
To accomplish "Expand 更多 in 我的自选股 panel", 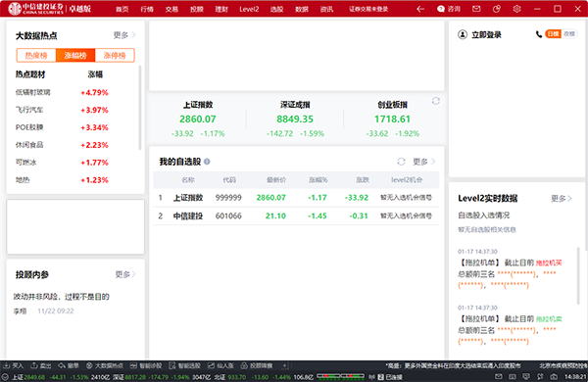I will point(424,162).
